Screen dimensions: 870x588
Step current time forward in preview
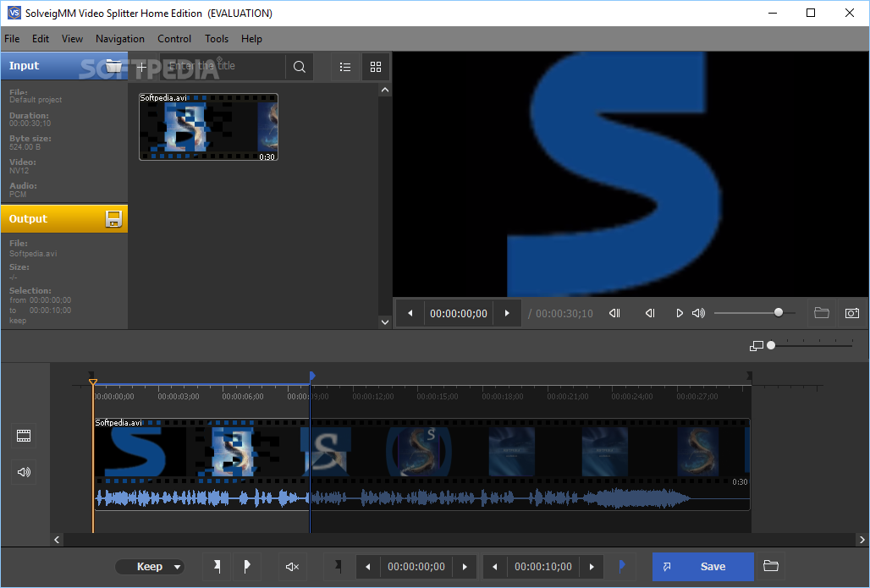click(507, 313)
